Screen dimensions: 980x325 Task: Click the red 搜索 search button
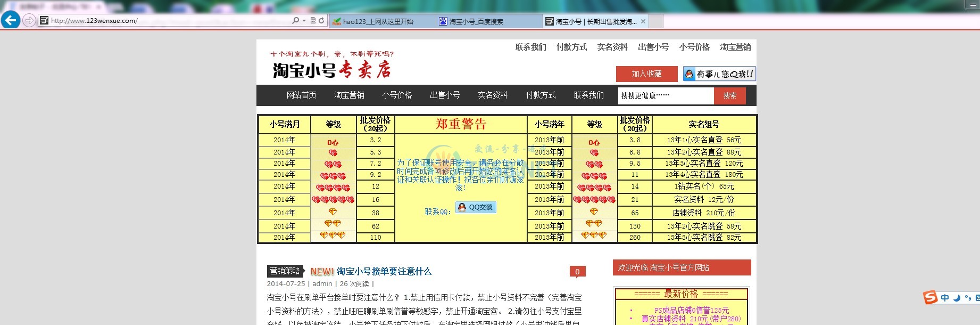(x=729, y=95)
